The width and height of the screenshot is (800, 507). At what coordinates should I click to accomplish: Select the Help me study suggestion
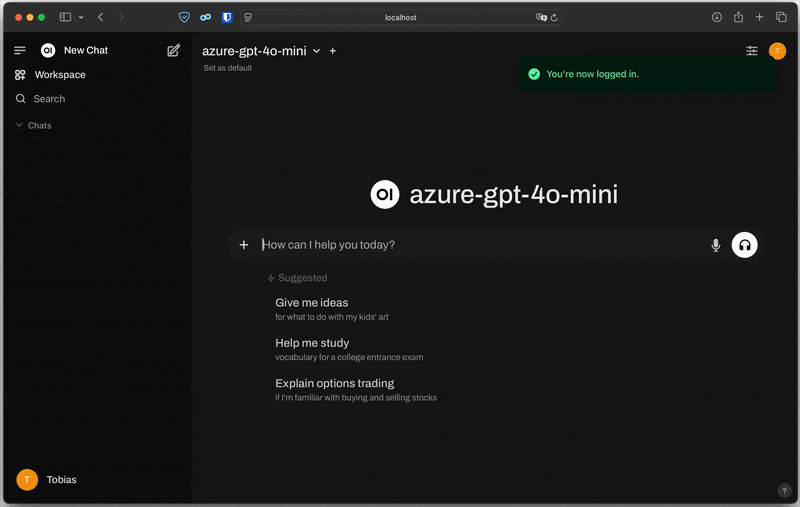[x=349, y=349]
